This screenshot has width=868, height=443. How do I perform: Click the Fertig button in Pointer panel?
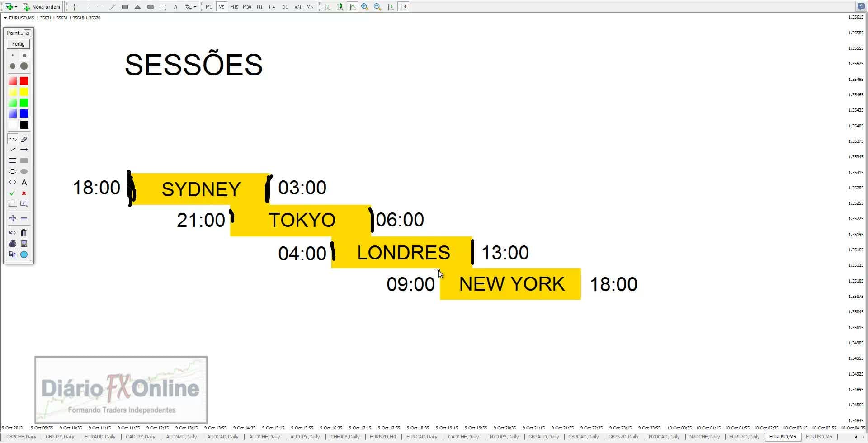tap(18, 44)
